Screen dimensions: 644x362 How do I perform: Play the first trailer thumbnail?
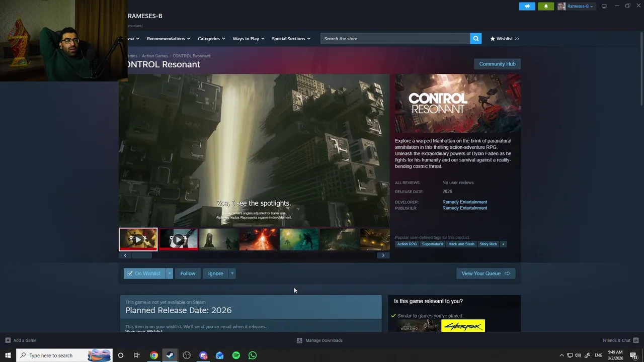click(138, 239)
